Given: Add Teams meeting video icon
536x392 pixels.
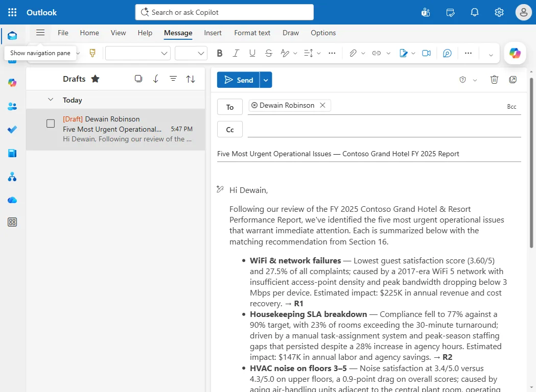Looking at the screenshot, I should pyautogui.click(x=426, y=53).
